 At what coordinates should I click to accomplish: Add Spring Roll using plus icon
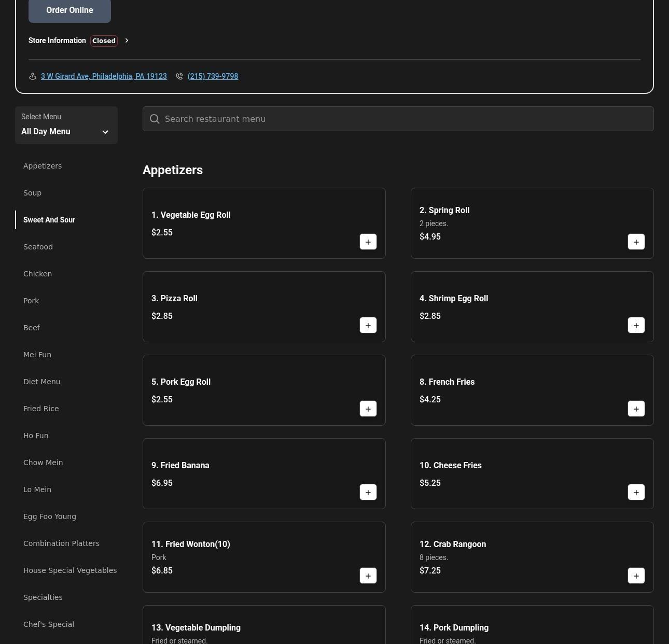pos(636,242)
